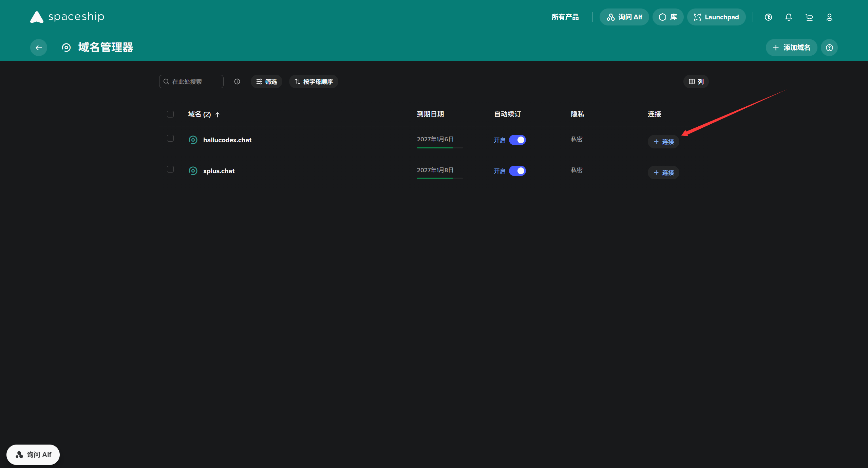Click the currency/language globe icon
This screenshot has height=468, width=868.
(768, 17)
